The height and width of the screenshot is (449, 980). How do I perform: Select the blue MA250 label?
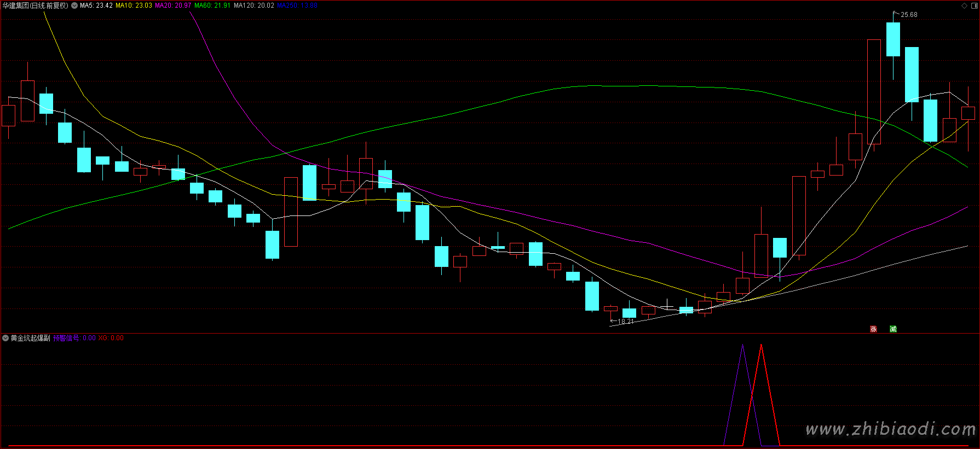[x=297, y=5]
